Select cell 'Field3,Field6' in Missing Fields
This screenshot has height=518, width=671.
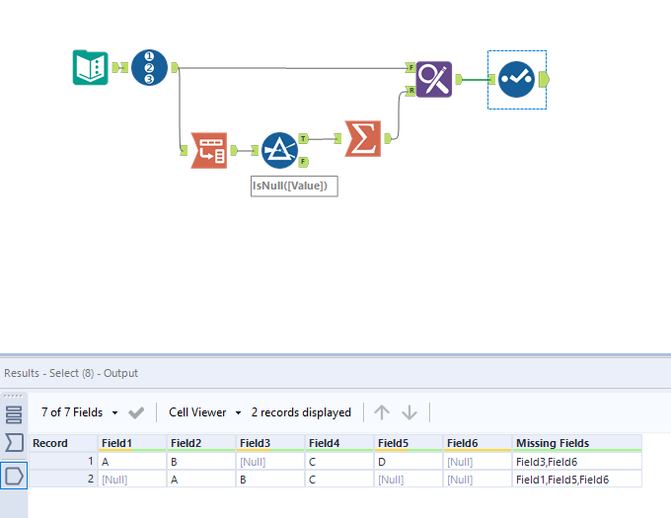(x=577, y=462)
